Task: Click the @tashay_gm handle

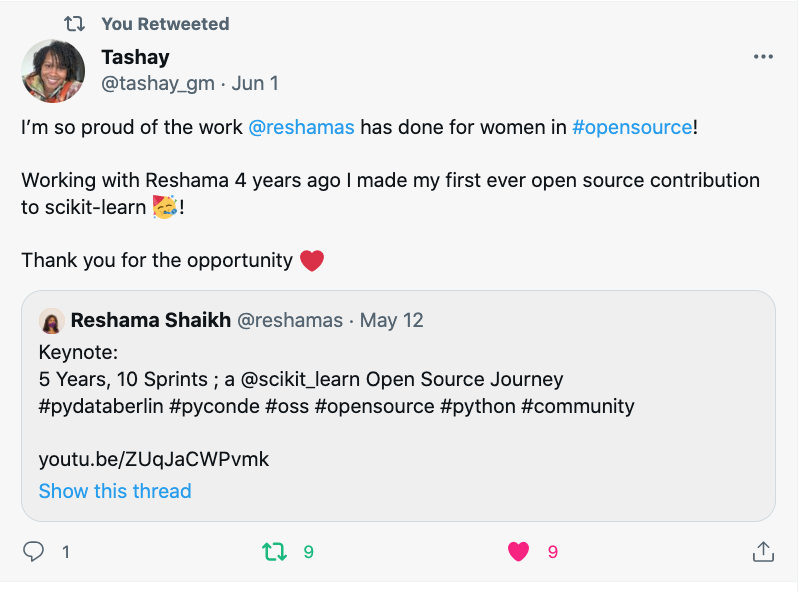Action: pyautogui.click(x=157, y=84)
